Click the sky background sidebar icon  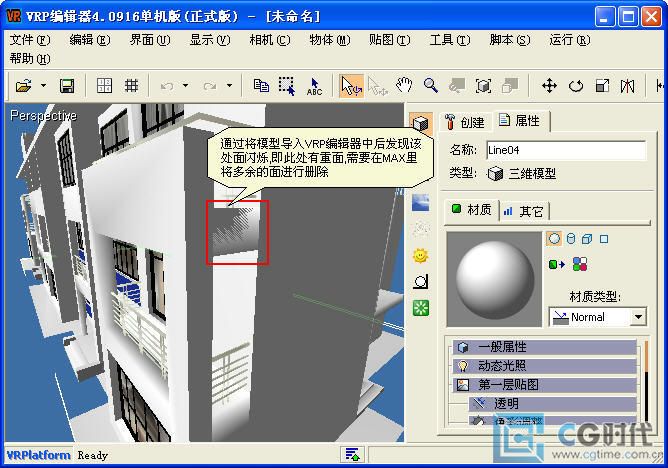coord(420,203)
